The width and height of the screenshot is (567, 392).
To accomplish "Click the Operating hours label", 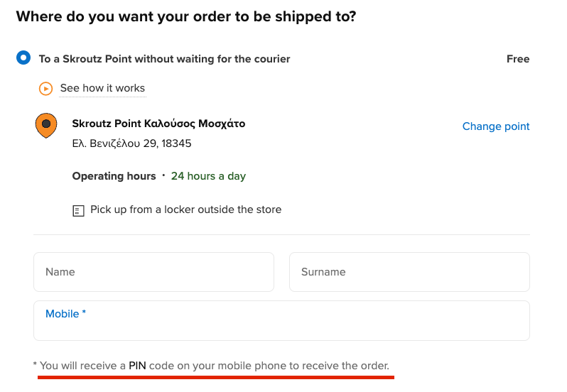I will click(114, 176).
